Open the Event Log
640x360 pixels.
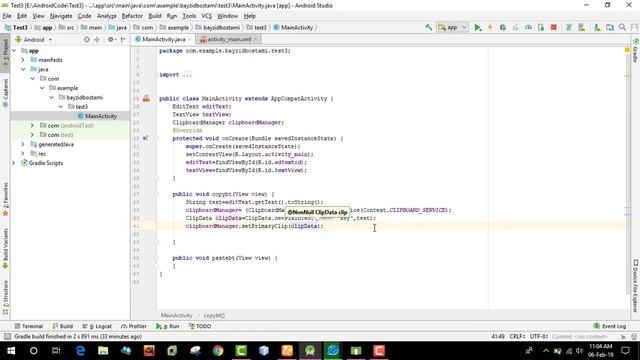(x=610, y=326)
